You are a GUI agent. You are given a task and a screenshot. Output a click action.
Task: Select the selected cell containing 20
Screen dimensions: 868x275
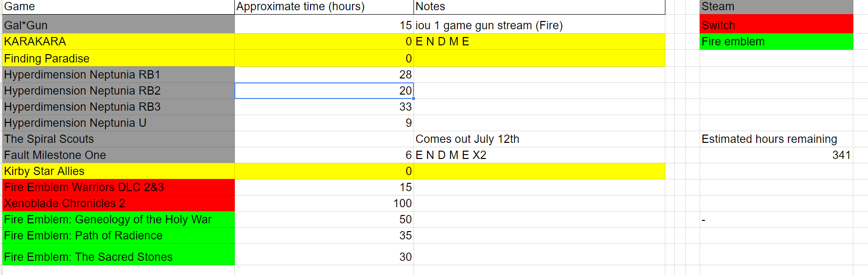[324, 91]
